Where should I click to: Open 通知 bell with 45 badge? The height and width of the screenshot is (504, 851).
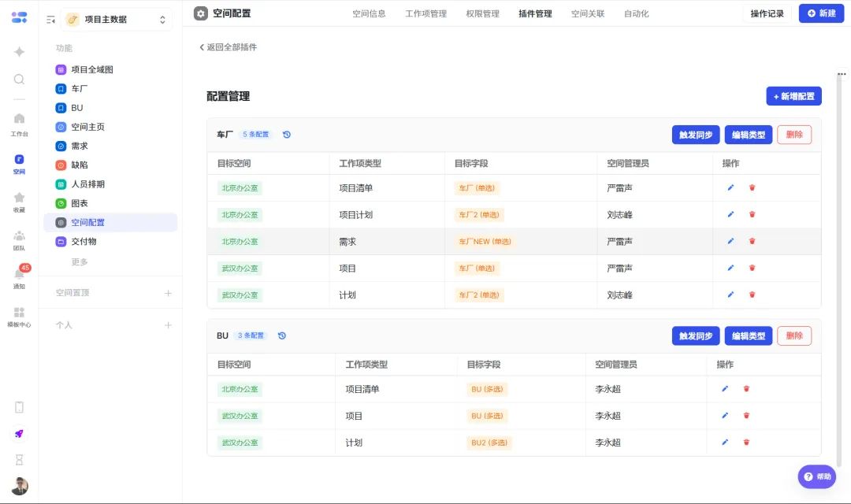click(19, 276)
